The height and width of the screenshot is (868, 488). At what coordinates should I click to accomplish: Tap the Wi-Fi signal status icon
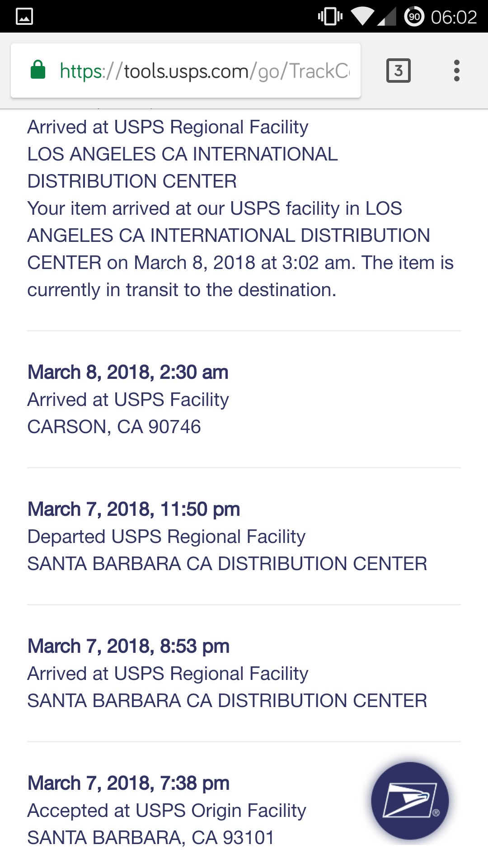click(362, 17)
